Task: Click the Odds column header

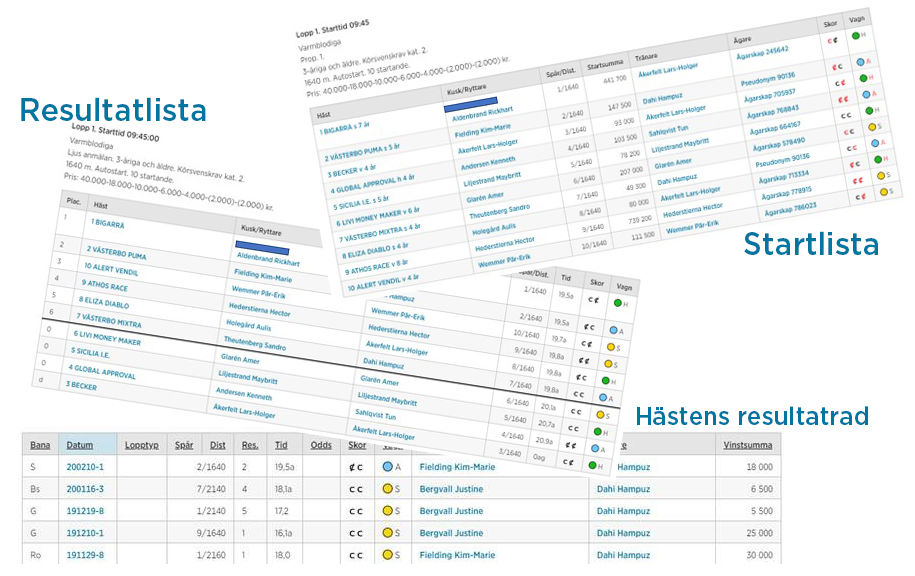Action: coord(321,445)
